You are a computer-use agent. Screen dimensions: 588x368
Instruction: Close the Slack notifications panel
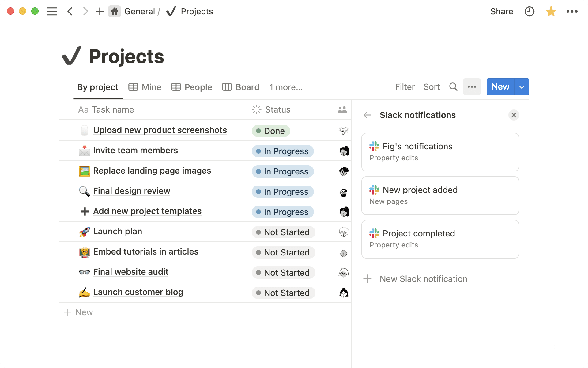tap(514, 115)
